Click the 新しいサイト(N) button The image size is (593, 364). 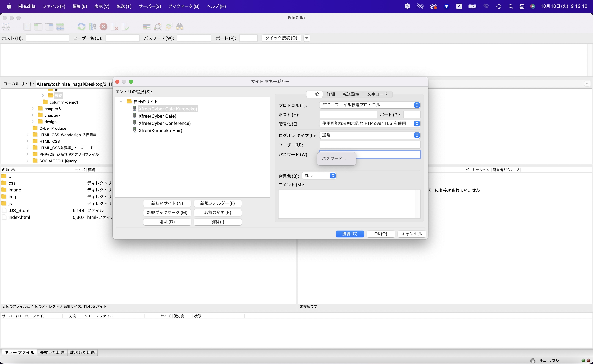(x=167, y=203)
